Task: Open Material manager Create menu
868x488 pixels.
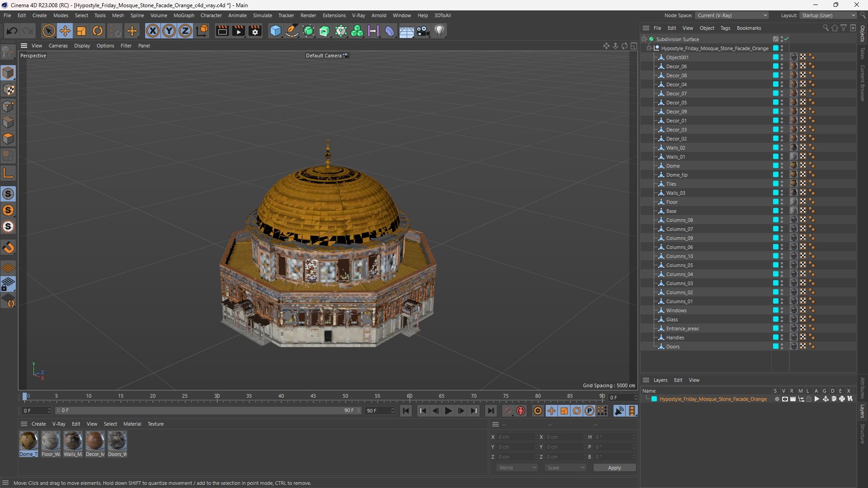Action: click(38, 424)
